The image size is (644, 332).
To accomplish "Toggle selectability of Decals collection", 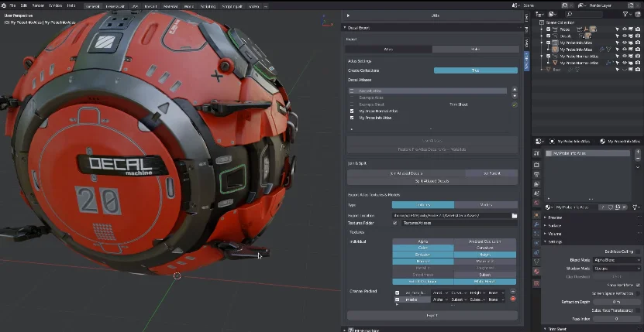I will (618, 36).
